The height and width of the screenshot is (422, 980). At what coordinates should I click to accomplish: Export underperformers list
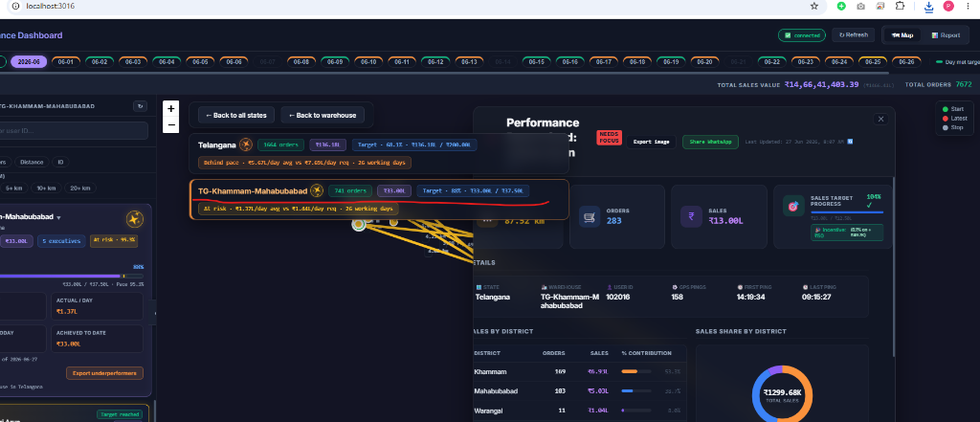pos(105,373)
